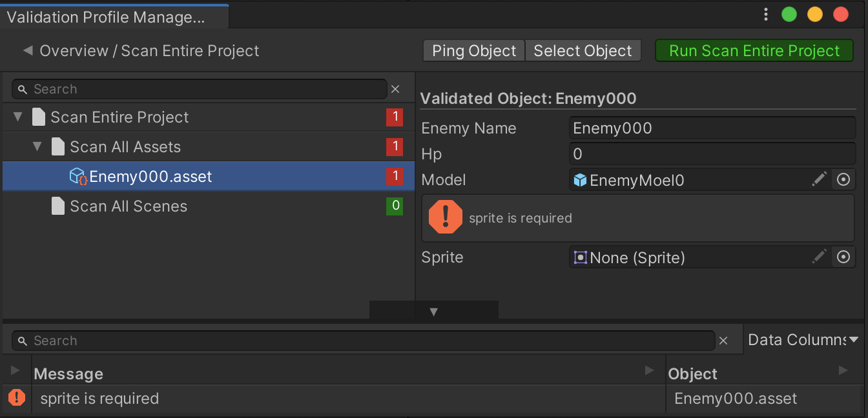Click the orange warning icon above Sprite field
The image size is (868, 418).
click(445, 217)
